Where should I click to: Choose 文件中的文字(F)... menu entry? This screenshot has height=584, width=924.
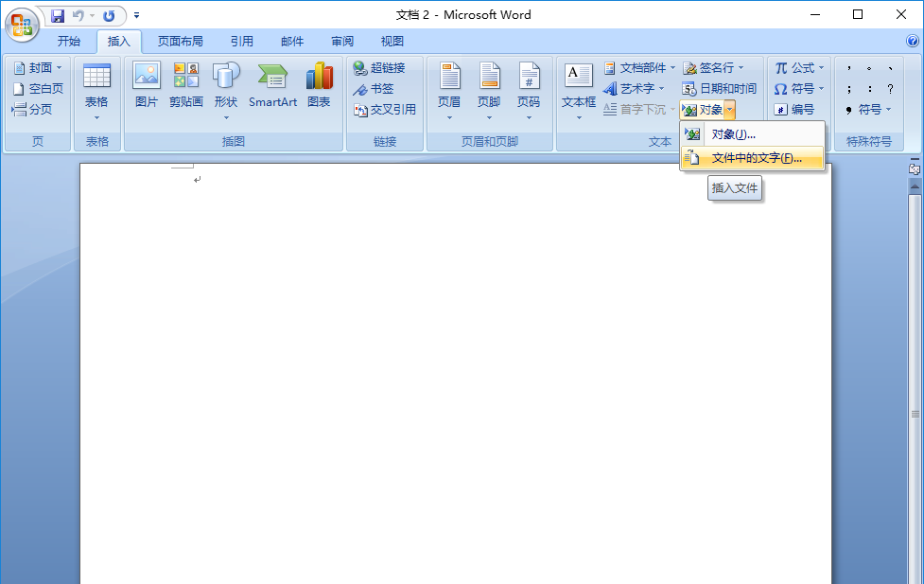[752, 158]
